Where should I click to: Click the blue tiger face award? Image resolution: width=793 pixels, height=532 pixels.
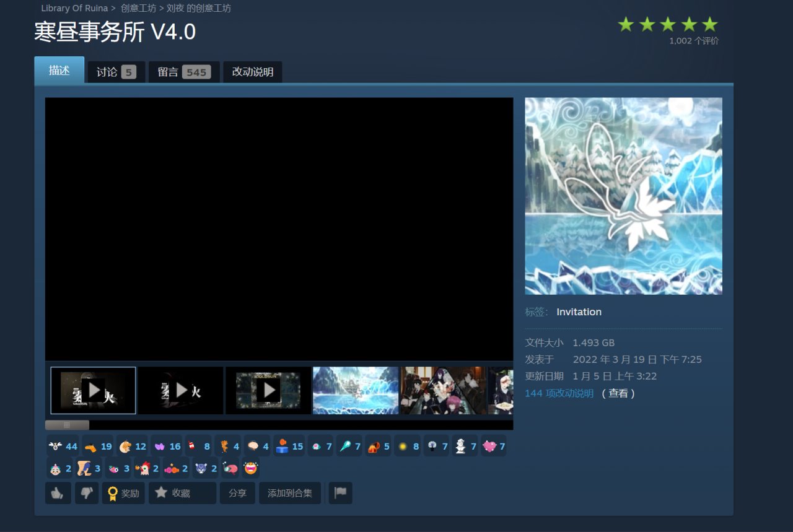click(x=206, y=468)
